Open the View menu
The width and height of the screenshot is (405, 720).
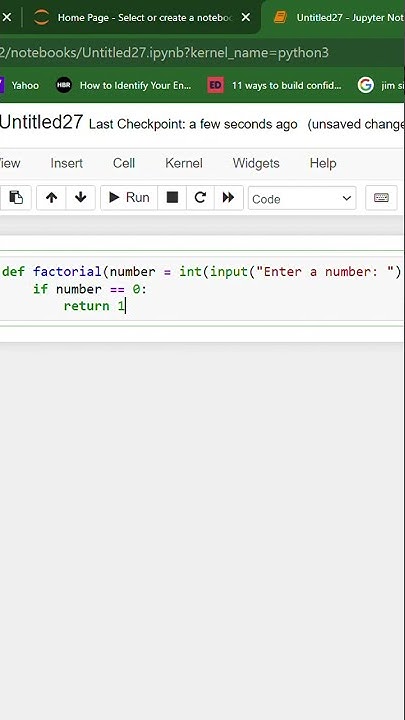pos(10,163)
